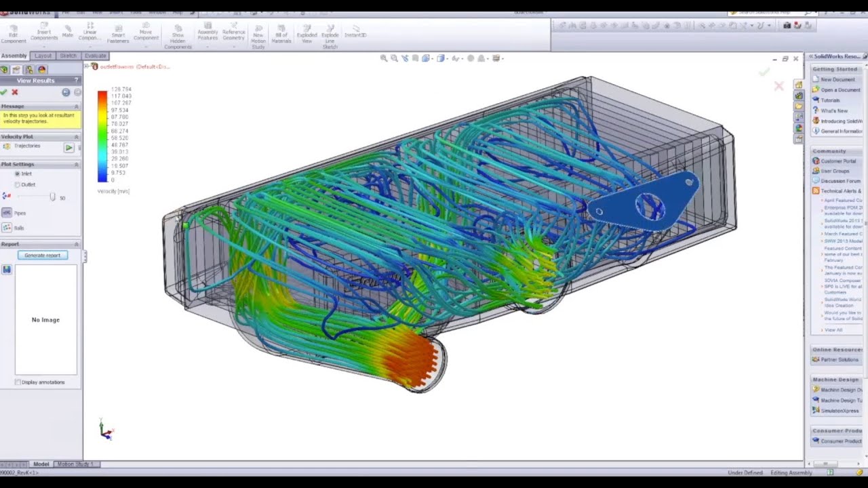
Task: Open the Exploded View tool
Action: [307, 34]
